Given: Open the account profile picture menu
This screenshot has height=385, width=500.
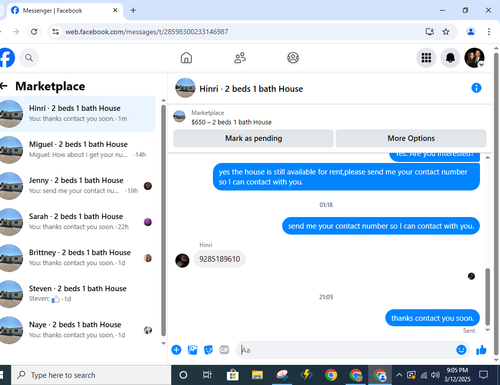Looking at the screenshot, I should click(474, 58).
